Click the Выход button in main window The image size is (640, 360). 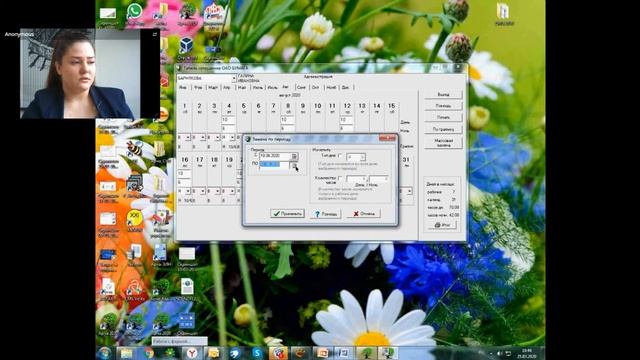pos(443,94)
